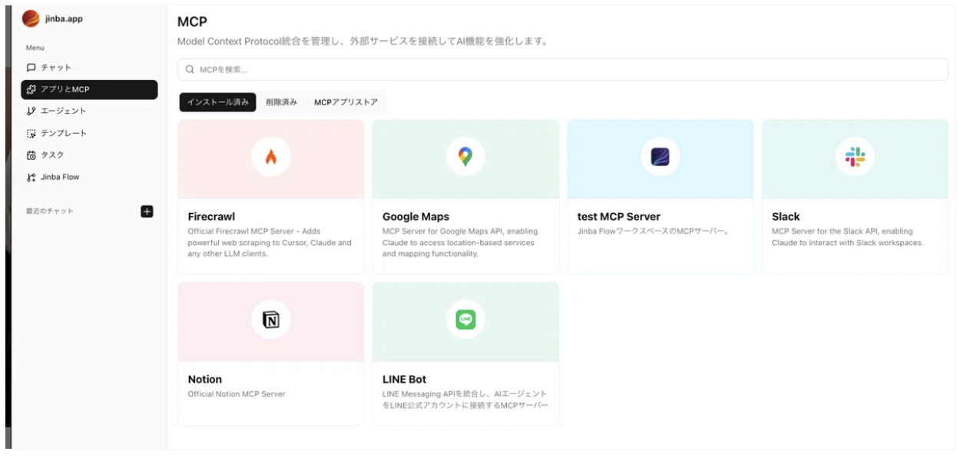Switch to the 削除済み tab
Viewport: 980px width, 458px height.
(281, 102)
